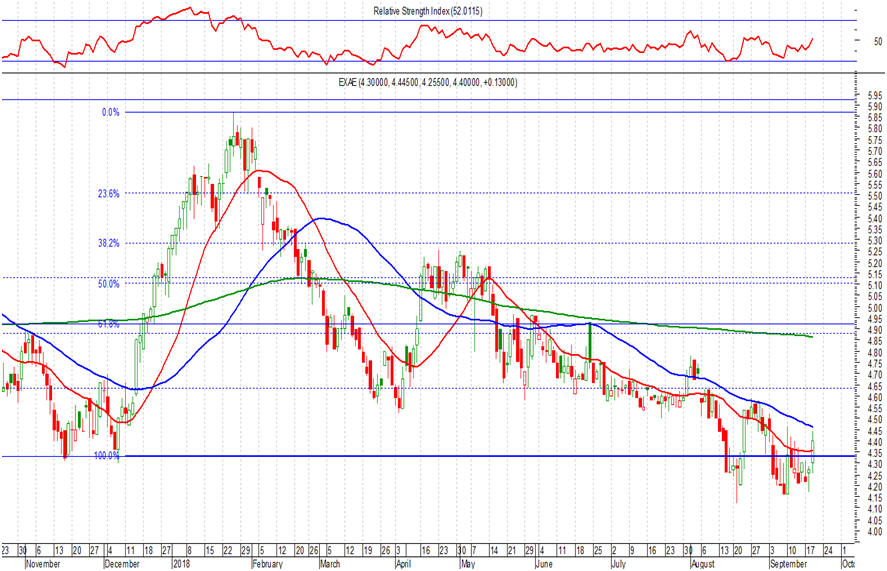Select the 23.6% Fibonacci level label
Image resolution: width=887 pixels, height=571 pixels.
pyautogui.click(x=109, y=194)
